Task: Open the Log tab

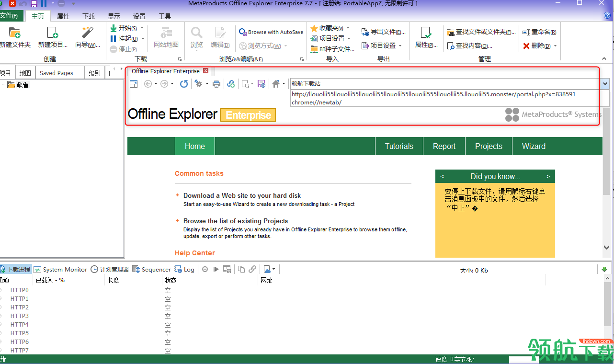Action: 184,269
